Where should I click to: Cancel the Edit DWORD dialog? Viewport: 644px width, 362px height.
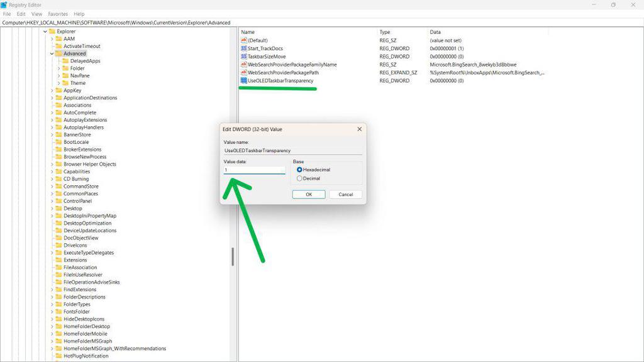[345, 194]
